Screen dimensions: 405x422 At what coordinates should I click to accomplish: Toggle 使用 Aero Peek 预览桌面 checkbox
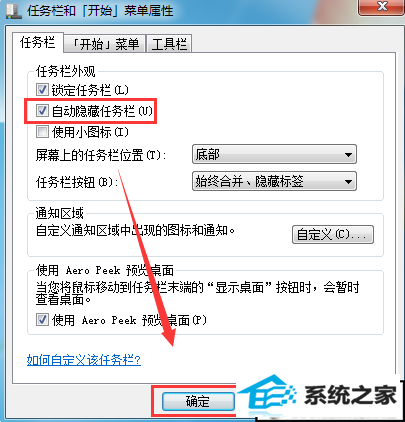tap(42, 320)
